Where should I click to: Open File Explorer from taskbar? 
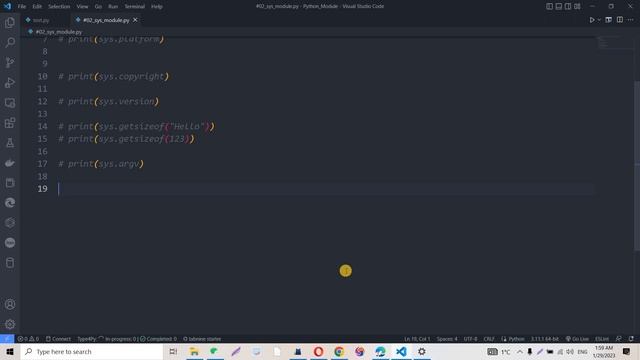[194, 351]
